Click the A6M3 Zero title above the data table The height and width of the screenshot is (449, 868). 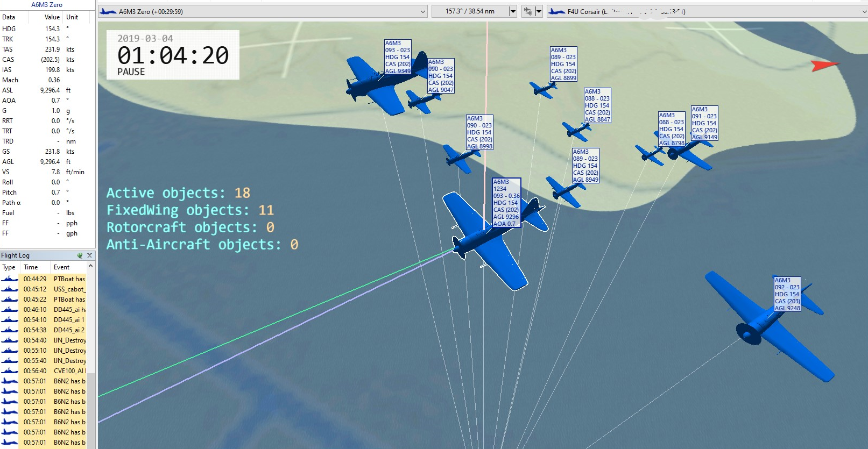[47, 4]
